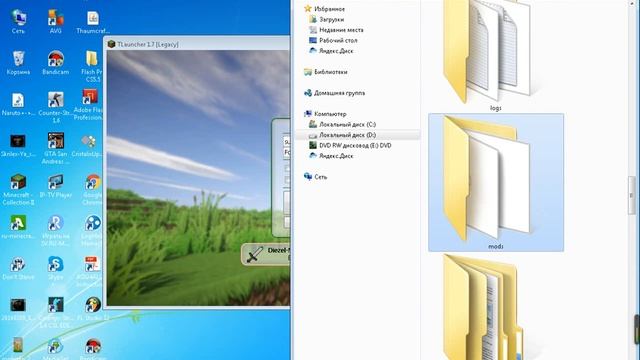The image size is (640, 360).
Task: Click the mods folder name label
Action: [496, 247]
